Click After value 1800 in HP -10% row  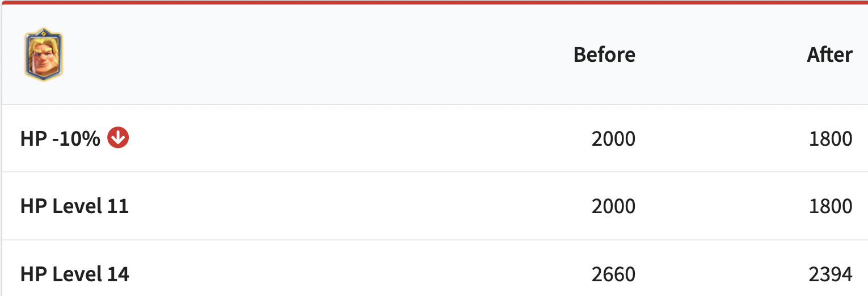(831, 139)
